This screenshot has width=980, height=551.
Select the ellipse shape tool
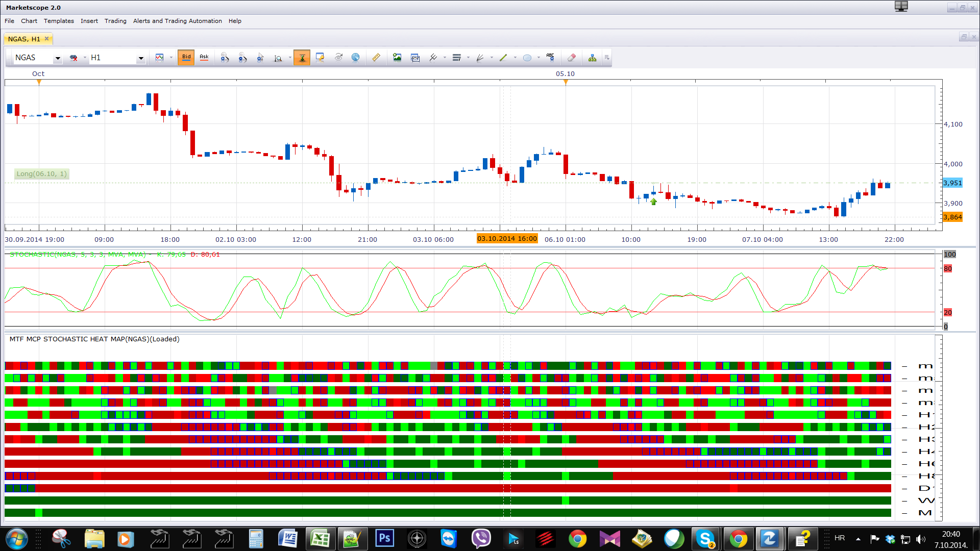tap(527, 58)
